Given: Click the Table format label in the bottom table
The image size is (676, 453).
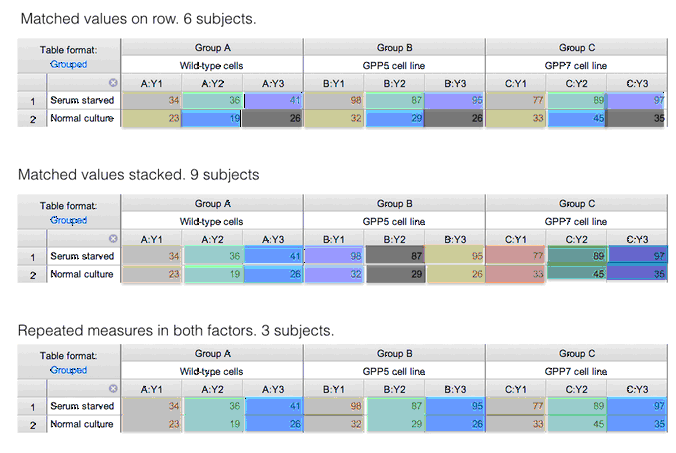Looking at the screenshot, I should coord(69,355).
